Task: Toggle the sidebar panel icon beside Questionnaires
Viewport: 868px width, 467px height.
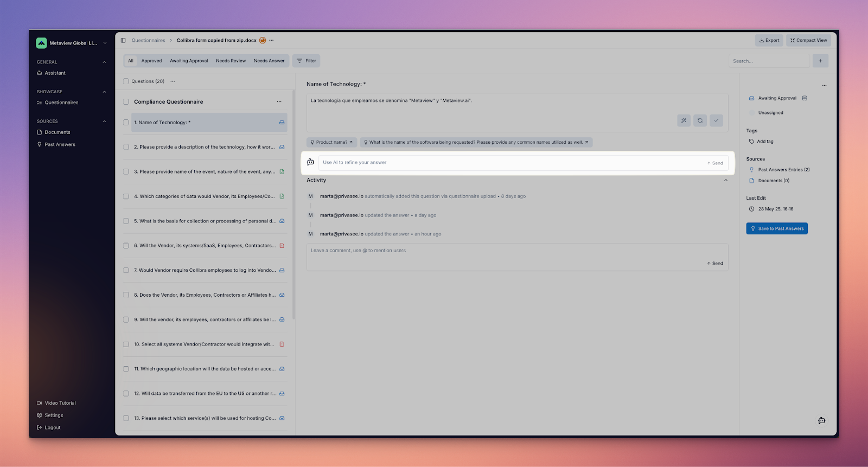Action: pos(123,40)
